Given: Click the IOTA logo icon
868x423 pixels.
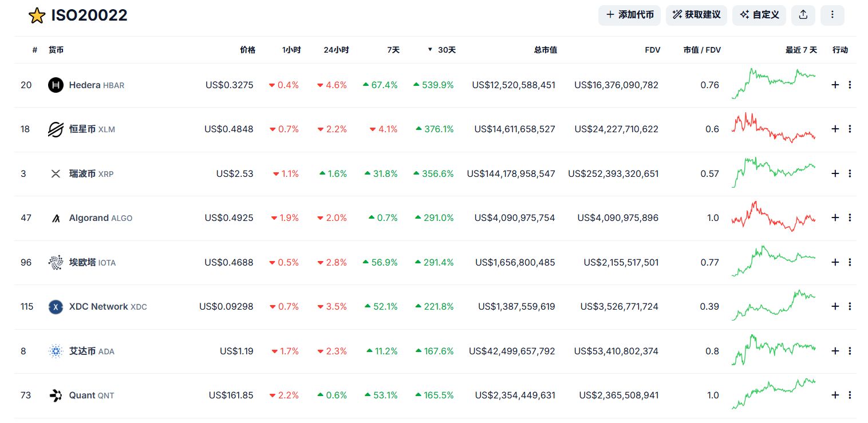Looking at the screenshot, I should (x=56, y=262).
